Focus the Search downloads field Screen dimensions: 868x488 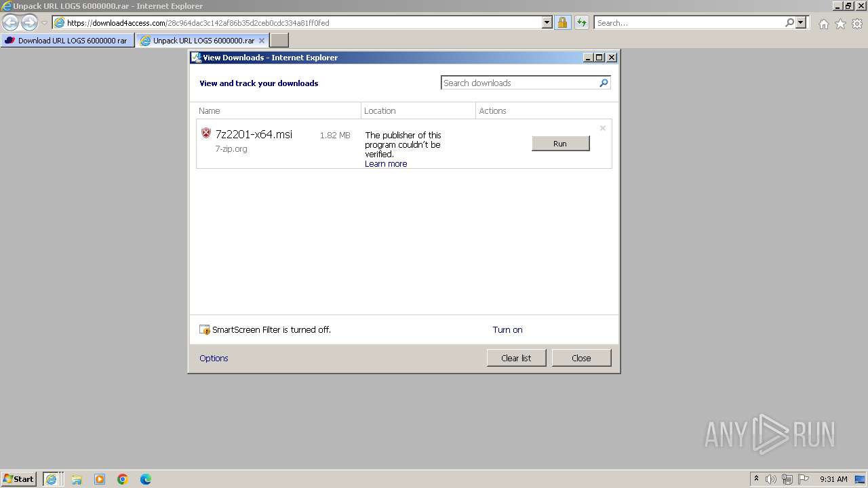519,83
